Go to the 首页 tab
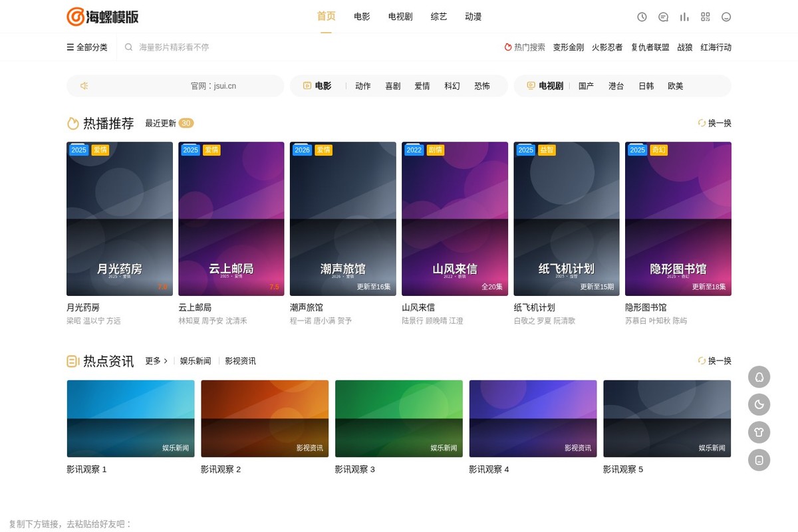 pyautogui.click(x=326, y=17)
